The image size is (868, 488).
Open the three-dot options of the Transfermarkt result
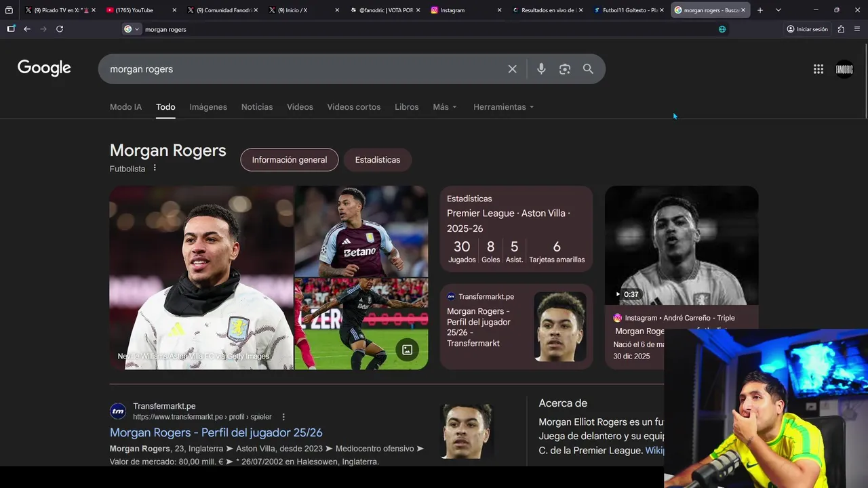[283, 417]
